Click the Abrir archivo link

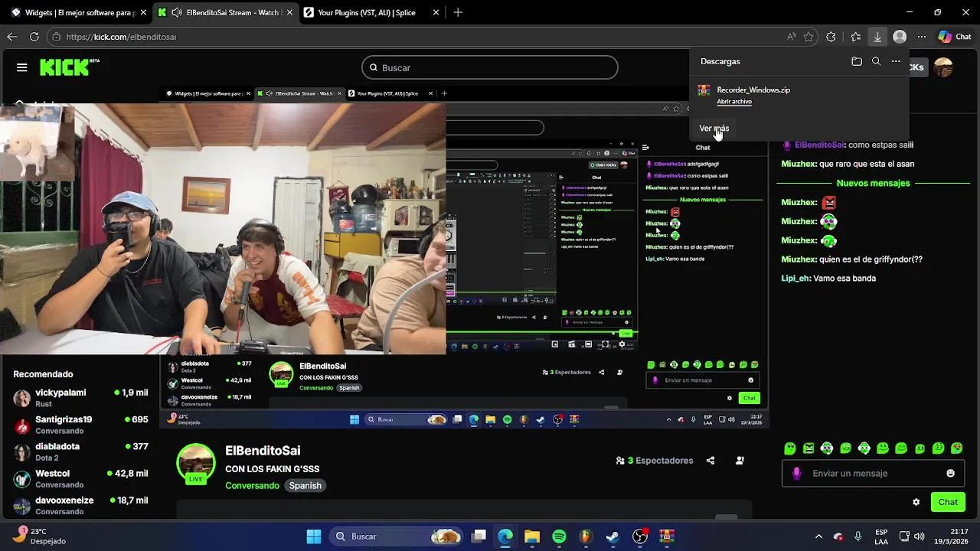[x=734, y=102]
